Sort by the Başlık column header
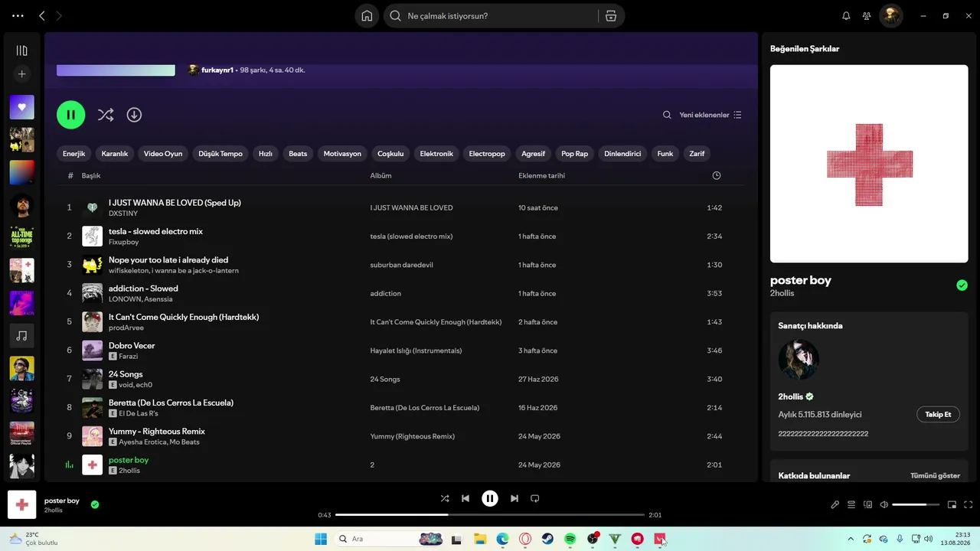The width and height of the screenshot is (980, 551). (91, 176)
